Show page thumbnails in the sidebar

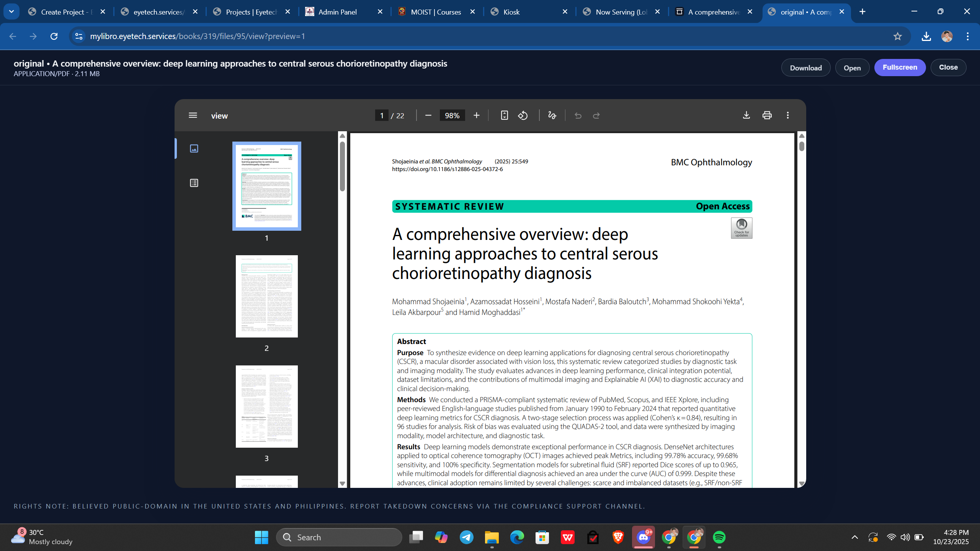pos(194,148)
